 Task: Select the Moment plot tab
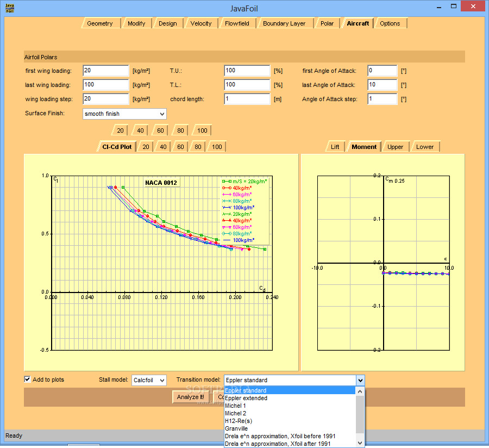pos(364,147)
